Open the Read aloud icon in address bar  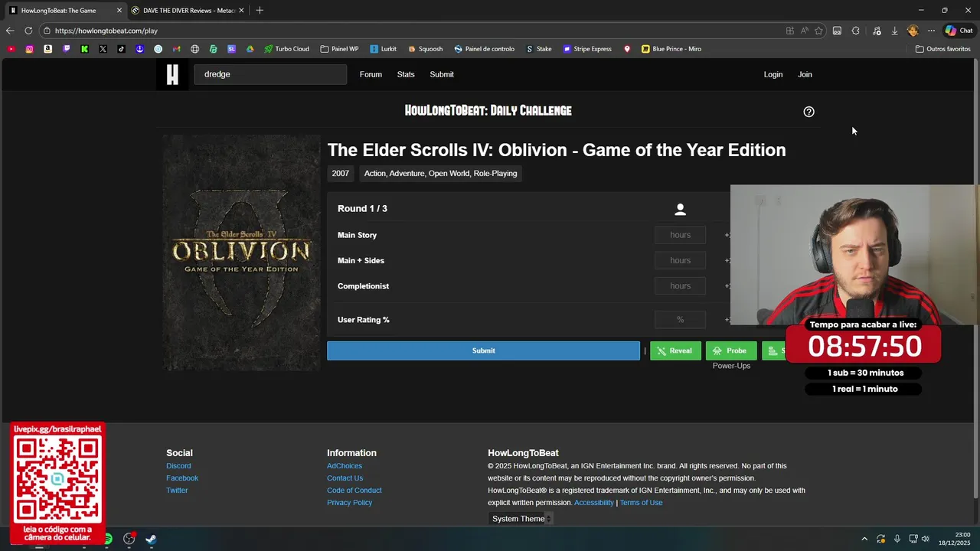point(804,31)
